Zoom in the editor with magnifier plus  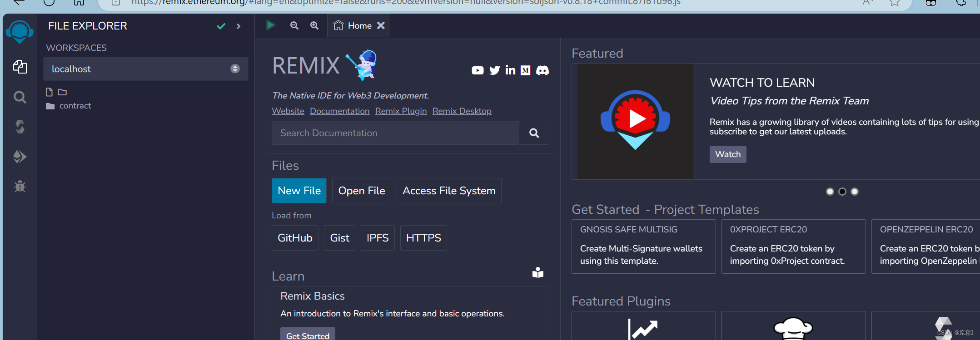(x=314, y=25)
